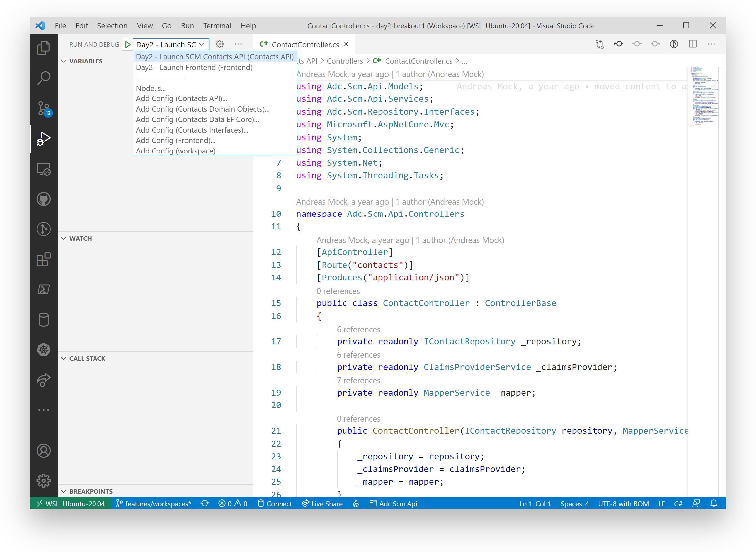Open the Manage gear at the bottom left
The height and width of the screenshot is (552, 756).
pos(43,480)
